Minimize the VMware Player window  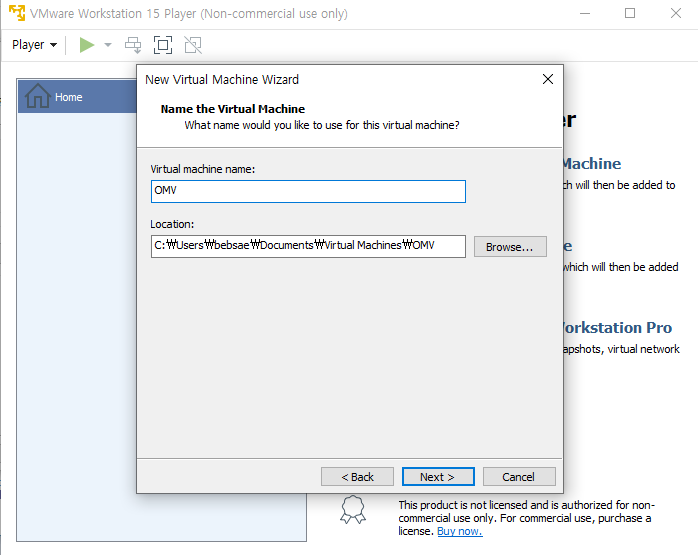(585, 13)
